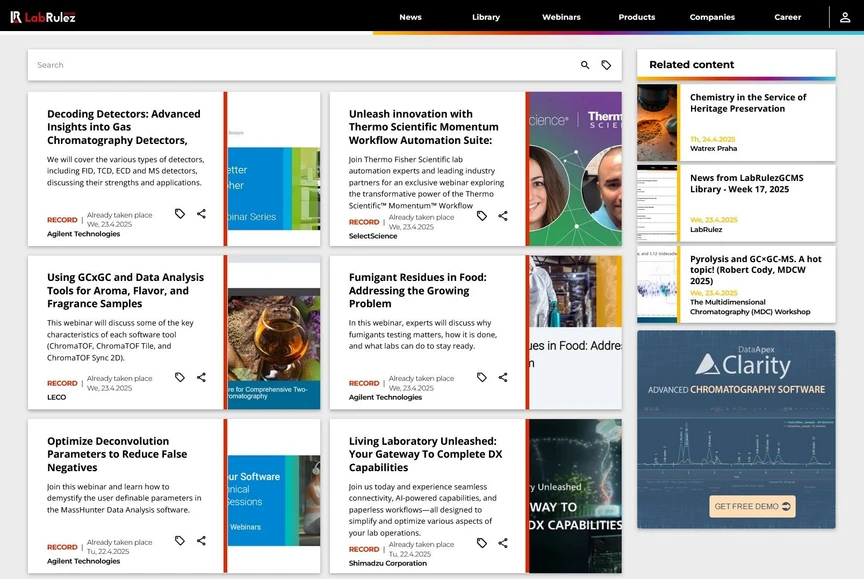Open the Products menu
Viewport: 864px width, 579px height.
(637, 17)
